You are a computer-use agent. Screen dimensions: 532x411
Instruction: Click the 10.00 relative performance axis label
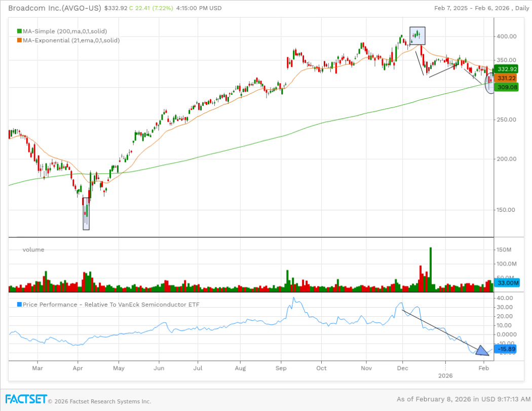click(505, 325)
